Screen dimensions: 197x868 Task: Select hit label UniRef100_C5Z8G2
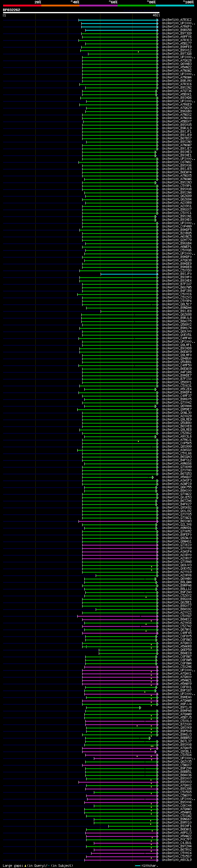pos(177,433)
